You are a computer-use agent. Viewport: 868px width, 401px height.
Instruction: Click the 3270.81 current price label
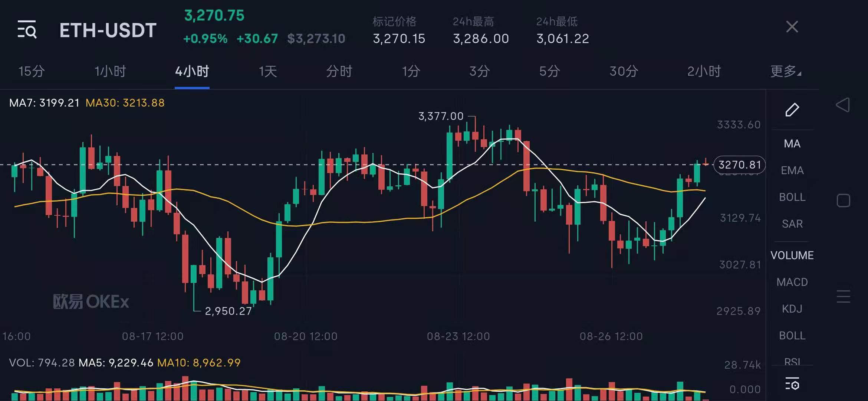coord(739,165)
